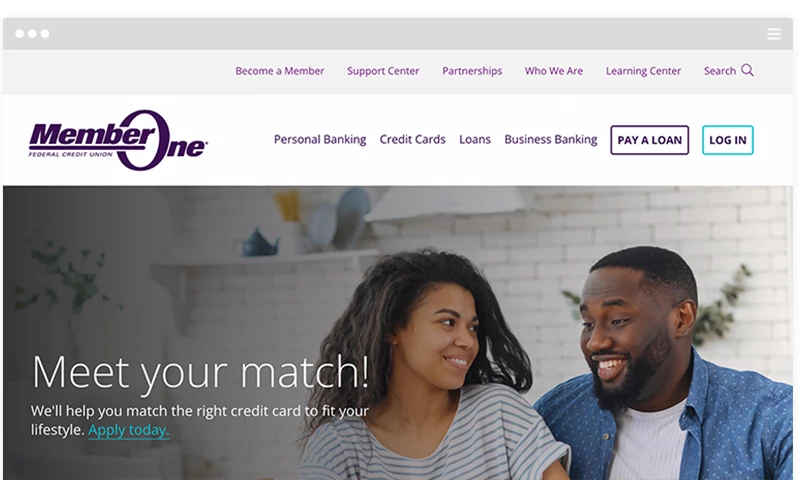800x480 pixels.
Task: Click the first window dot
Action: tap(19, 34)
